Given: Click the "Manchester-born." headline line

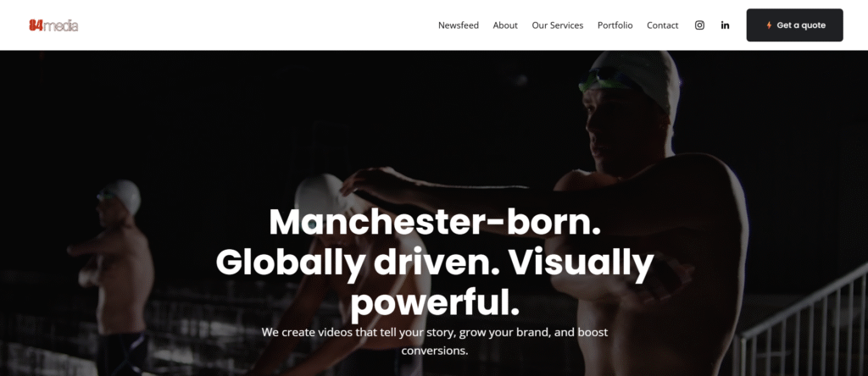Looking at the screenshot, I should click(x=435, y=222).
